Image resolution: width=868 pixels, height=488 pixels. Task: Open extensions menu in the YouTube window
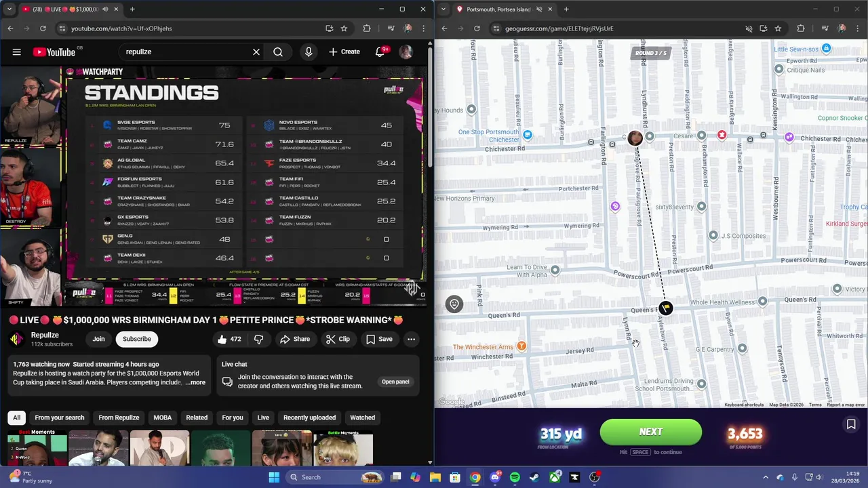pyautogui.click(x=367, y=28)
